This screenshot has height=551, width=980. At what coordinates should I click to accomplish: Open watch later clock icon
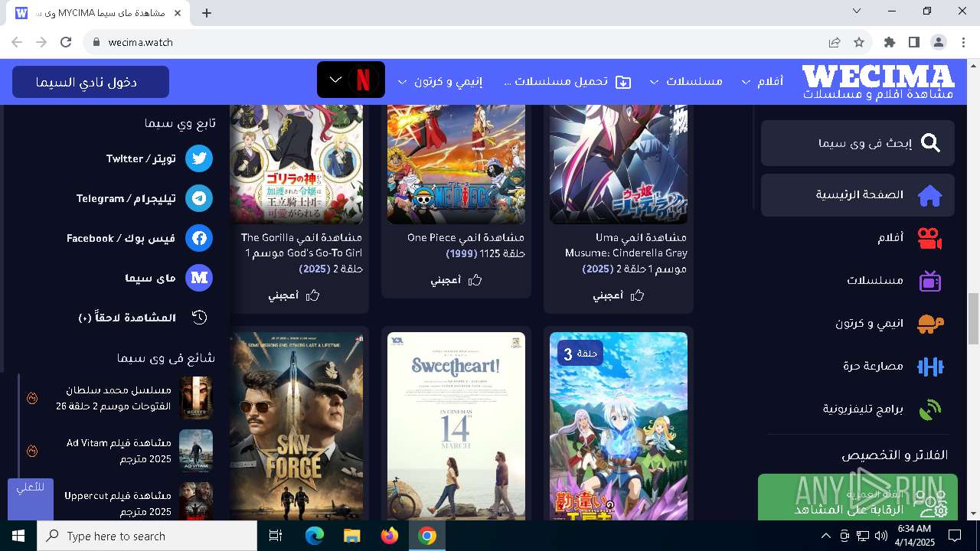click(199, 318)
